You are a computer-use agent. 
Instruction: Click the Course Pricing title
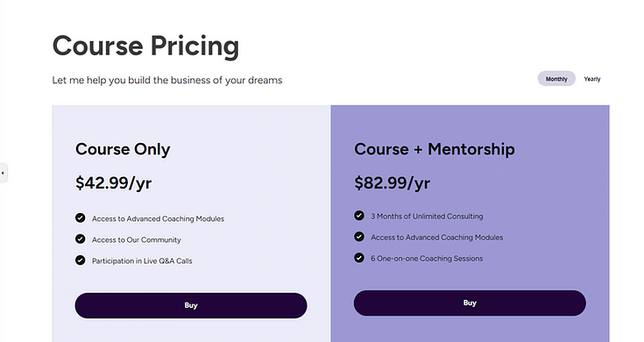[x=145, y=46]
